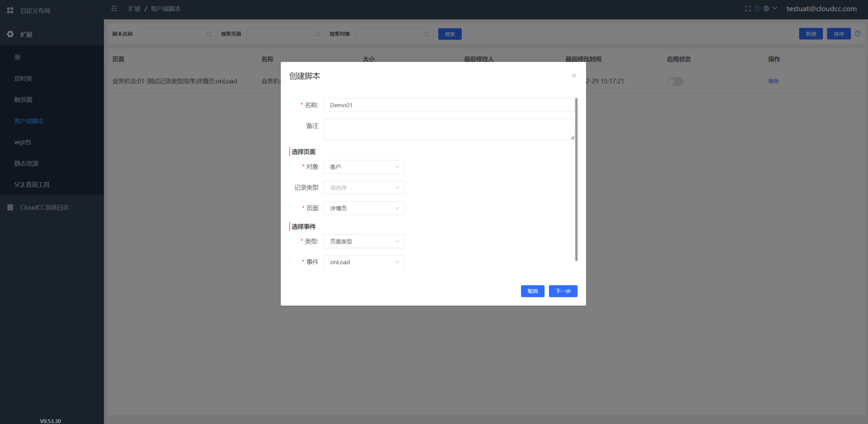This screenshot has width=868, height=424.
Task: Click the globe language icon
Action: (766, 9)
